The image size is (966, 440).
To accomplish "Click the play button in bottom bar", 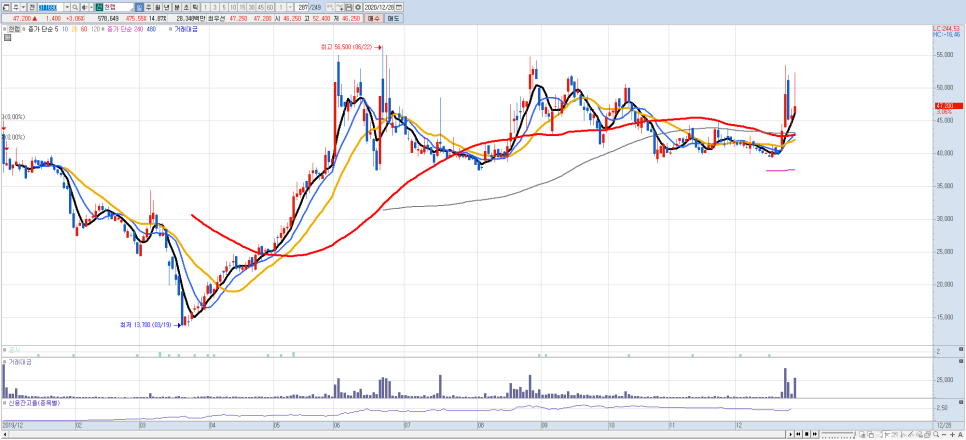I will pyautogui.click(x=791, y=434).
